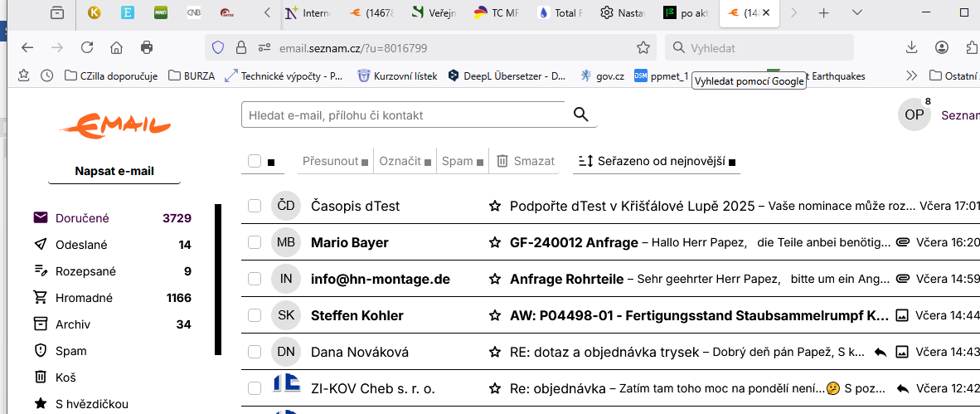Click the search magnifier icon in mailbox
980x414 pixels.
[x=580, y=115]
